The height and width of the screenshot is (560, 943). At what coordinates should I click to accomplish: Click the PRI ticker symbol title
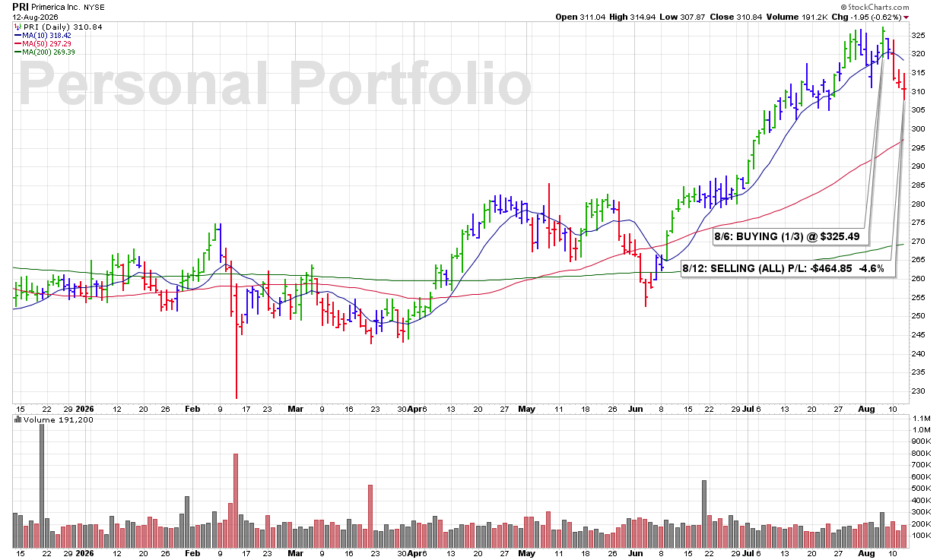(21, 5)
